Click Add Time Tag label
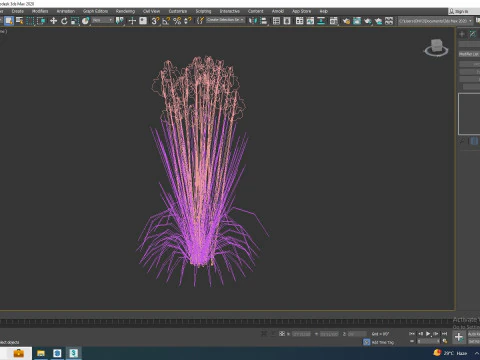Image resolution: width=480 pixels, height=360 pixels. coord(383,342)
